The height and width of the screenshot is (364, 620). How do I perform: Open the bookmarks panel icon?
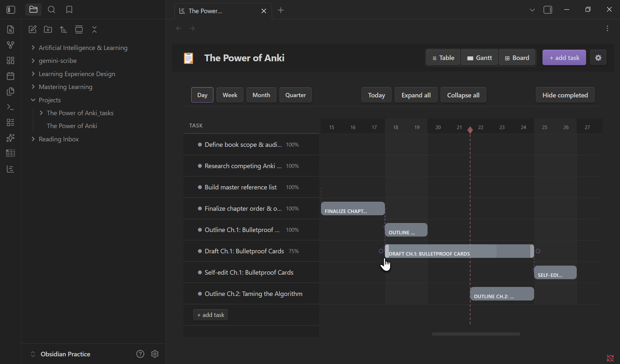coord(69,10)
